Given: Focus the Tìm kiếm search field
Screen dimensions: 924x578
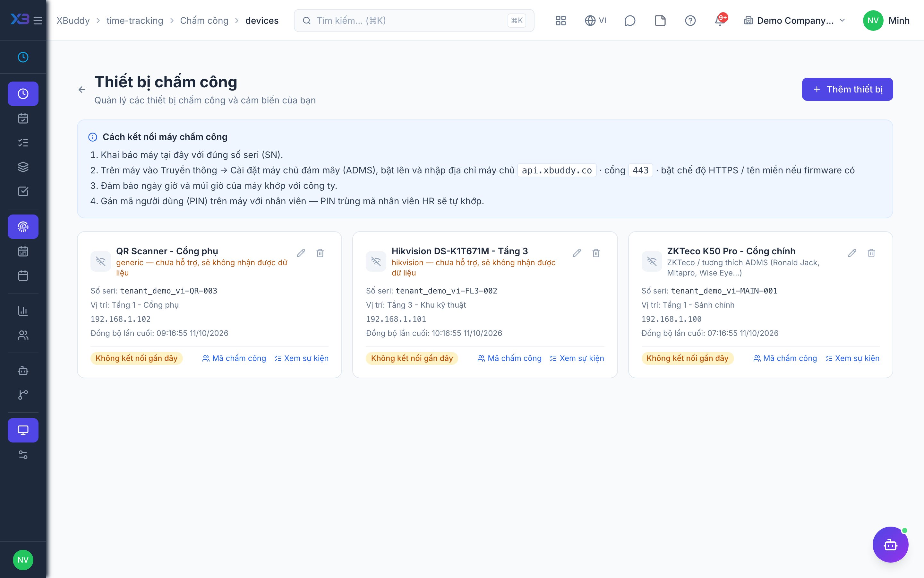Looking at the screenshot, I should click(414, 20).
